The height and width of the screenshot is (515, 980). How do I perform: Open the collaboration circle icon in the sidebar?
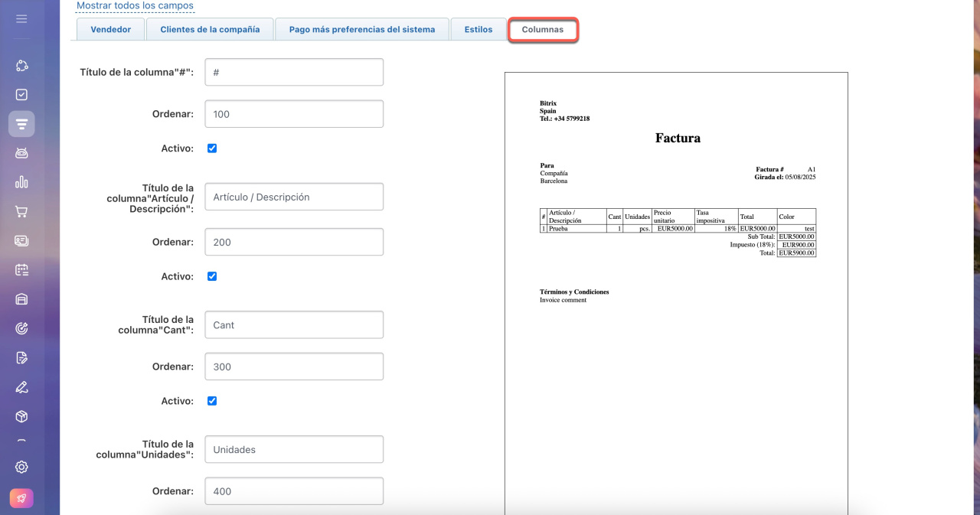tap(21, 66)
